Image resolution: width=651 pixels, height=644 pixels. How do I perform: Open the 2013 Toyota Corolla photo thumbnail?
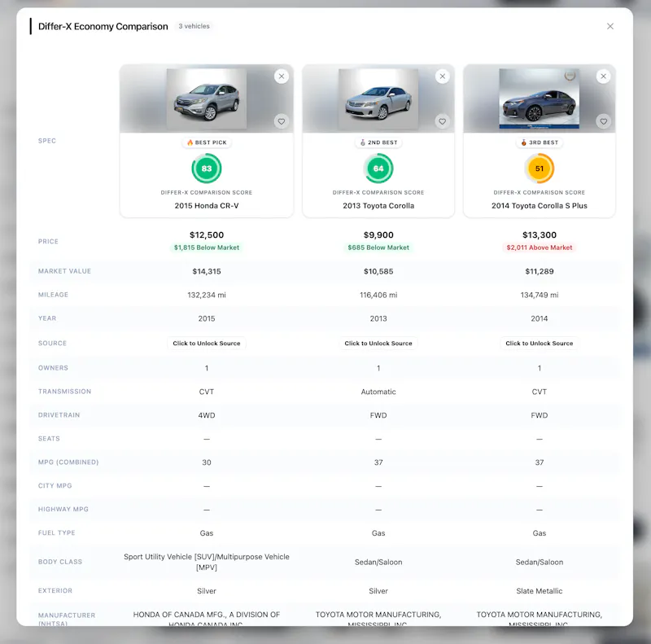click(x=378, y=99)
